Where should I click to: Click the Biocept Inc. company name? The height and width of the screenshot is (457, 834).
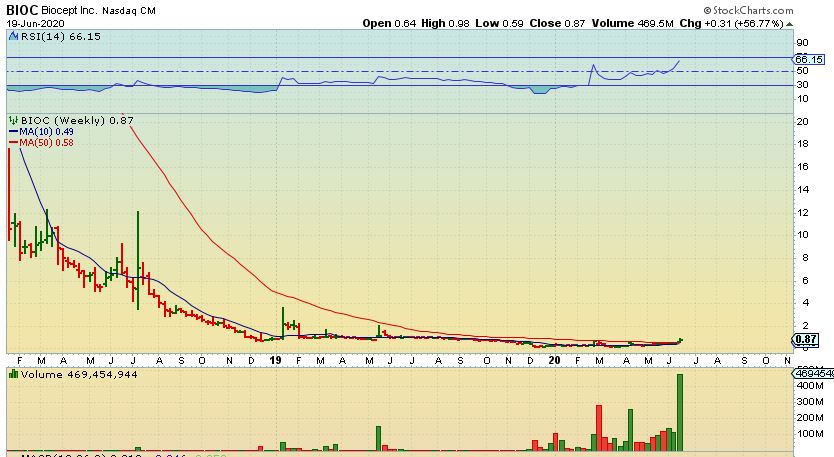69,10
